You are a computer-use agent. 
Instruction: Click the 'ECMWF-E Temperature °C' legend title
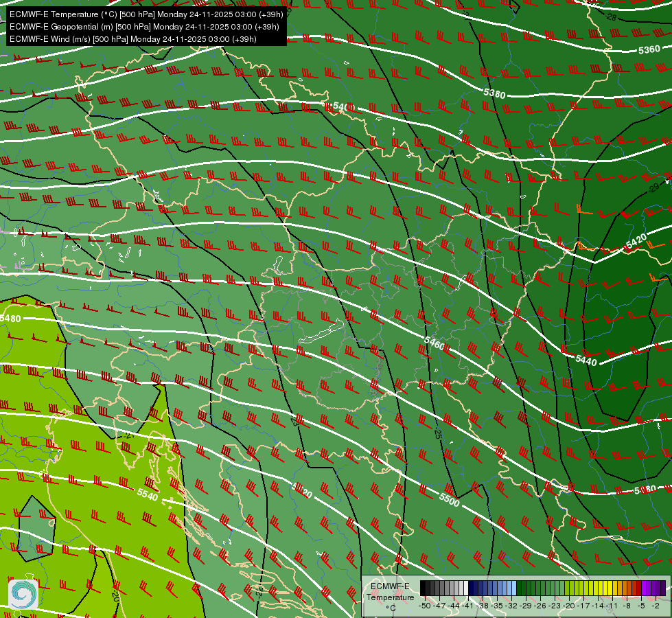tap(390, 597)
